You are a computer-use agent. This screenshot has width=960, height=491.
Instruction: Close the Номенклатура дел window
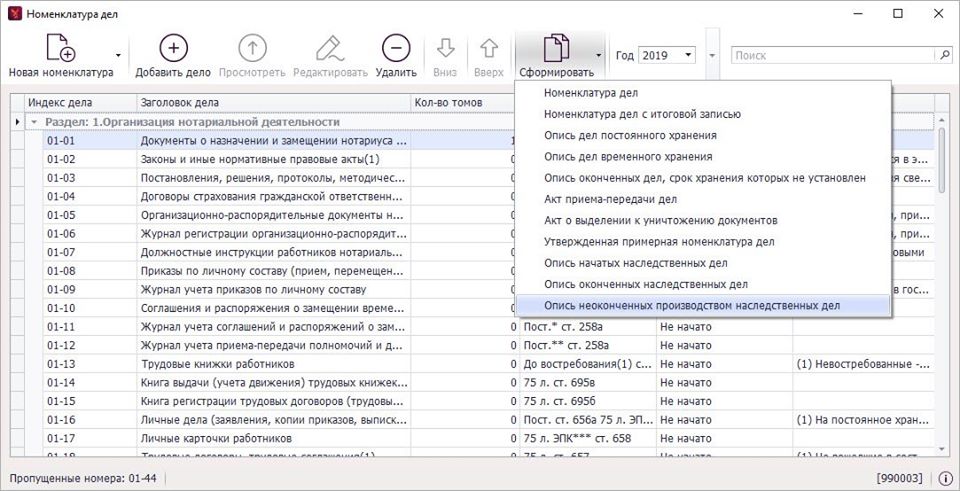click(x=938, y=13)
